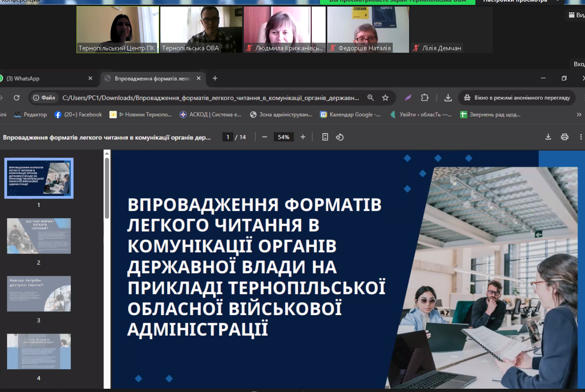Select the Впровадження форматів tab
Viewport: 585px width, 392px height.
(x=152, y=78)
